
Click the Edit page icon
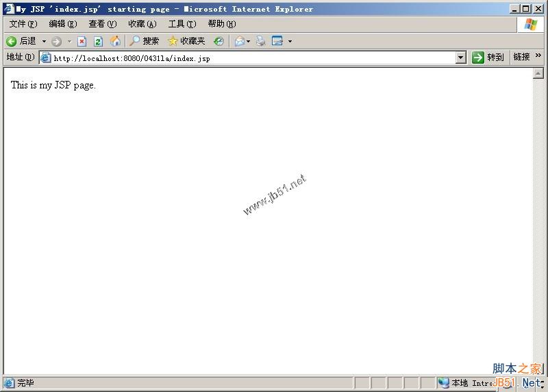click(x=277, y=41)
